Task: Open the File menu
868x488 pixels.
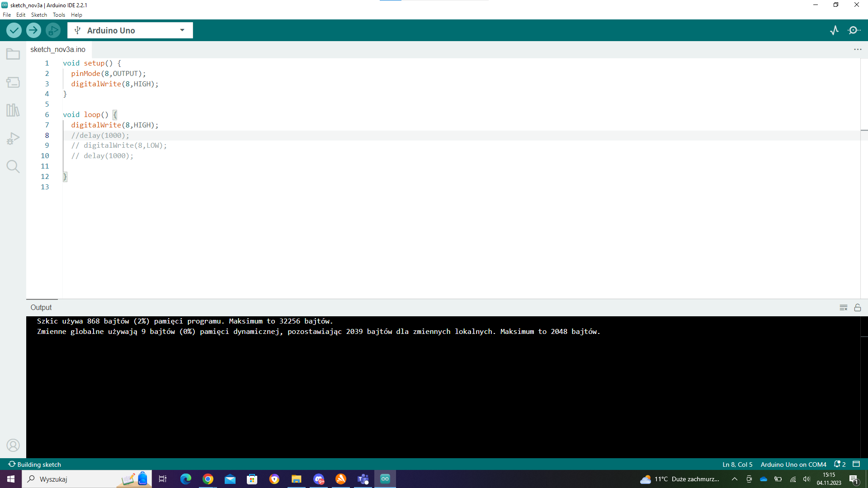Action: 7,15
